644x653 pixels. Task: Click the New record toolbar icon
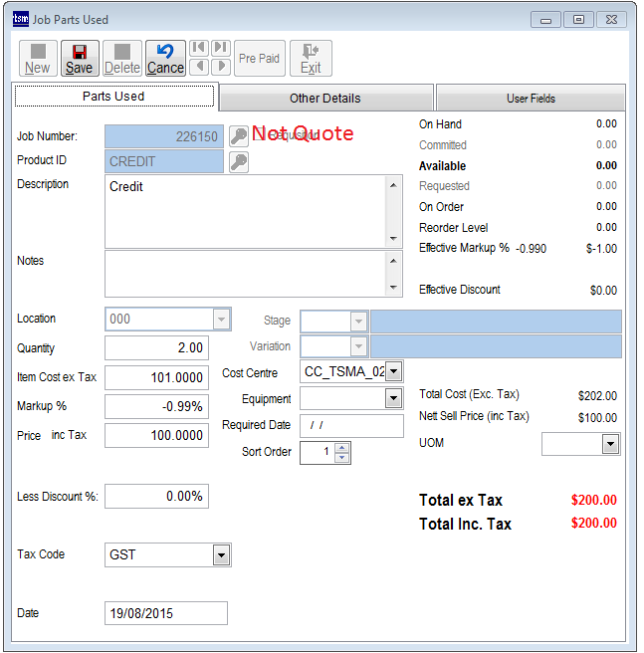tap(37, 59)
